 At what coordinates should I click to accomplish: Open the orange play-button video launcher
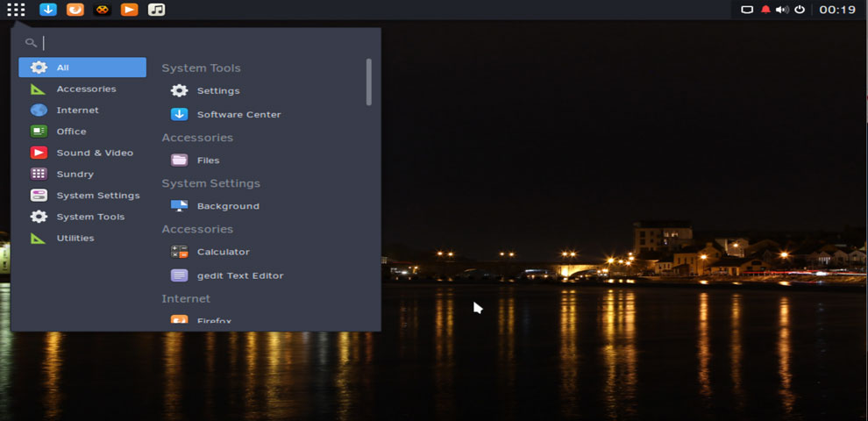tap(129, 10)
